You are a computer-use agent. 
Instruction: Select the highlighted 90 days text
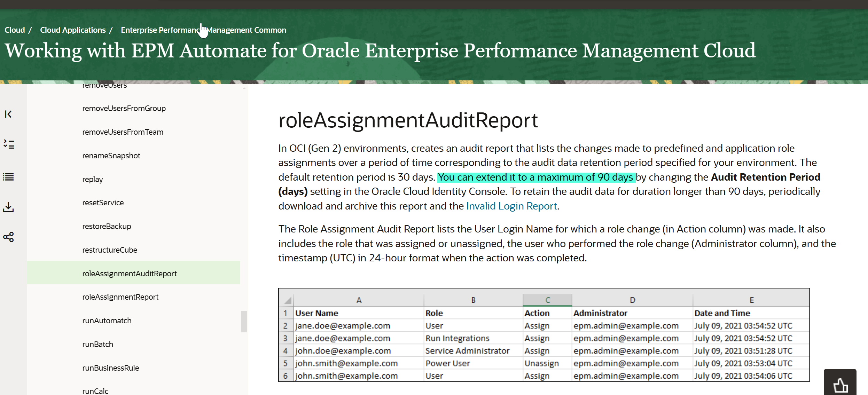tap(535, 177)
